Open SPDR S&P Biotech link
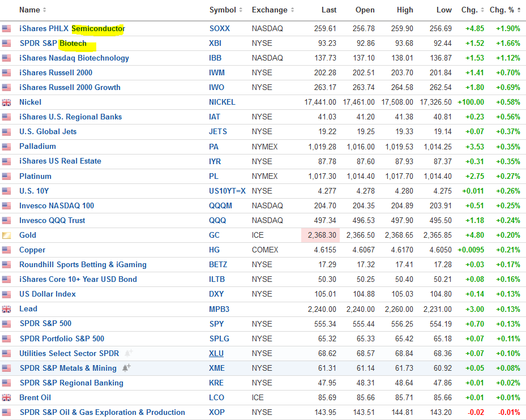 tap(53, 43)
